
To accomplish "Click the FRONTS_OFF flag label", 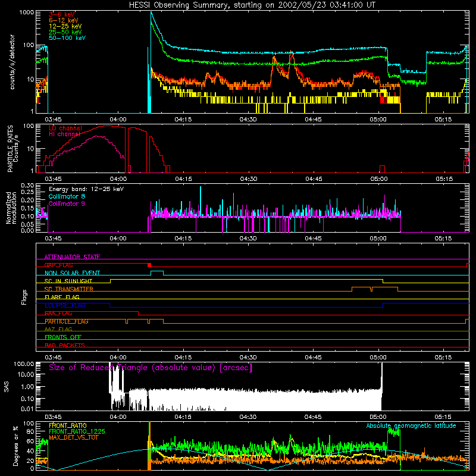I will [x=63, y=337].
